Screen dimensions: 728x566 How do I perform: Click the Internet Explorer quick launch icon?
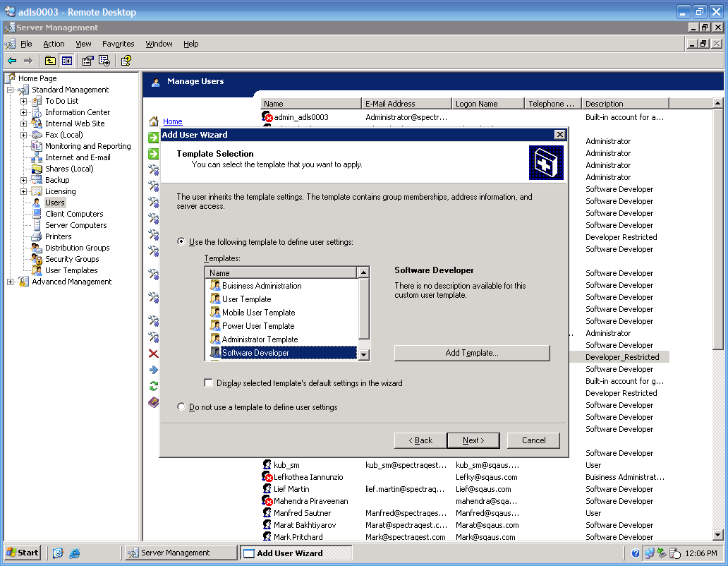[x=74, y=553]
